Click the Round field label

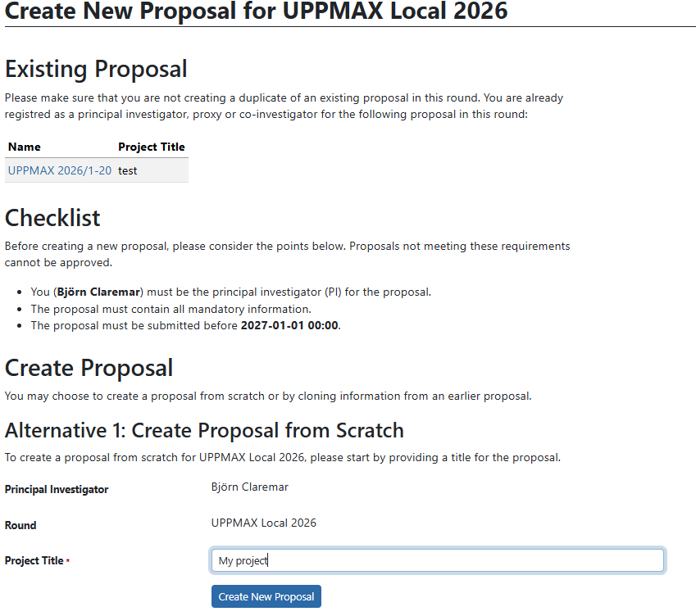20,525
